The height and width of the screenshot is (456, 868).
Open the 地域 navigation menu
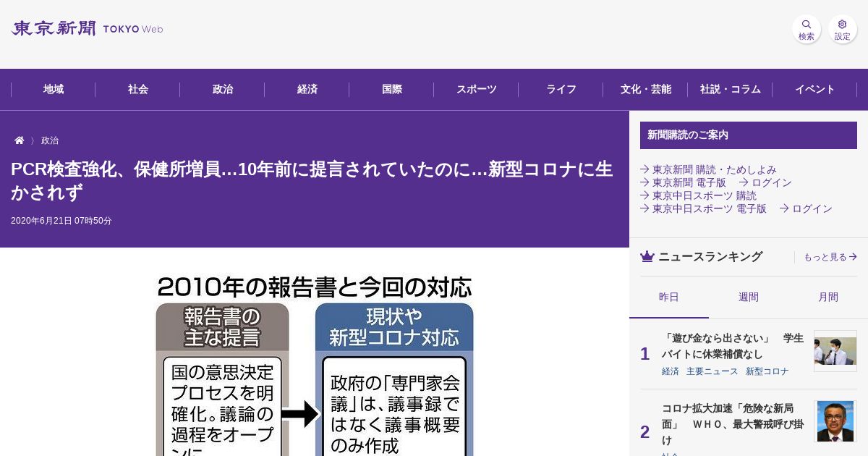(54, 90)
